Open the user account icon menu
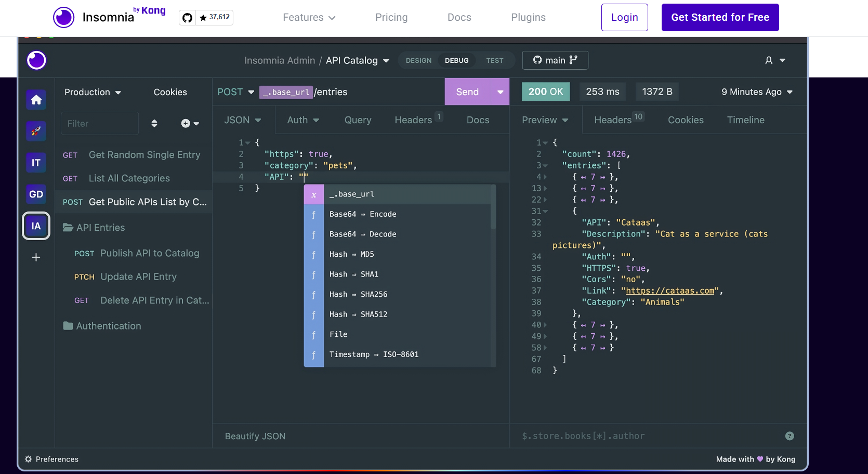 click(775, 60)
